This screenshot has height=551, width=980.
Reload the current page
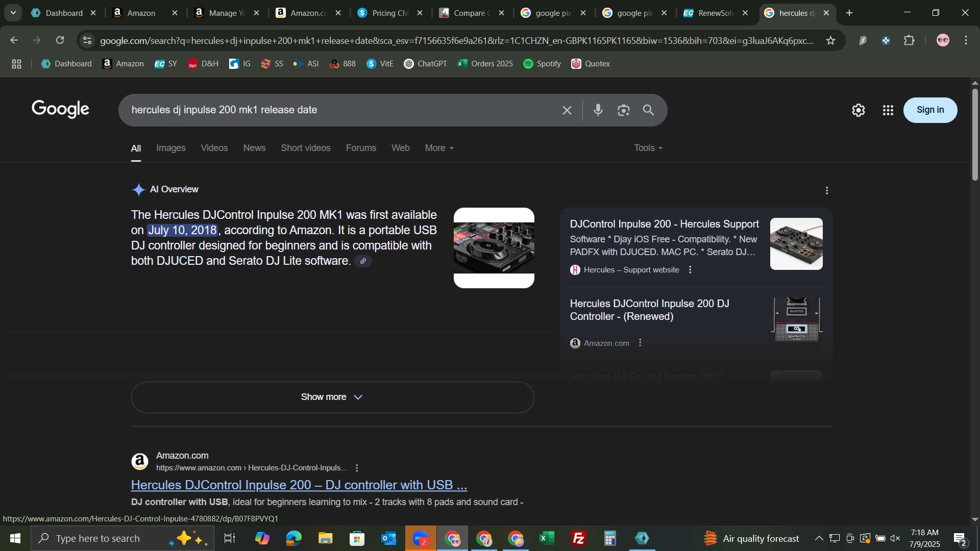pos(60,40)
